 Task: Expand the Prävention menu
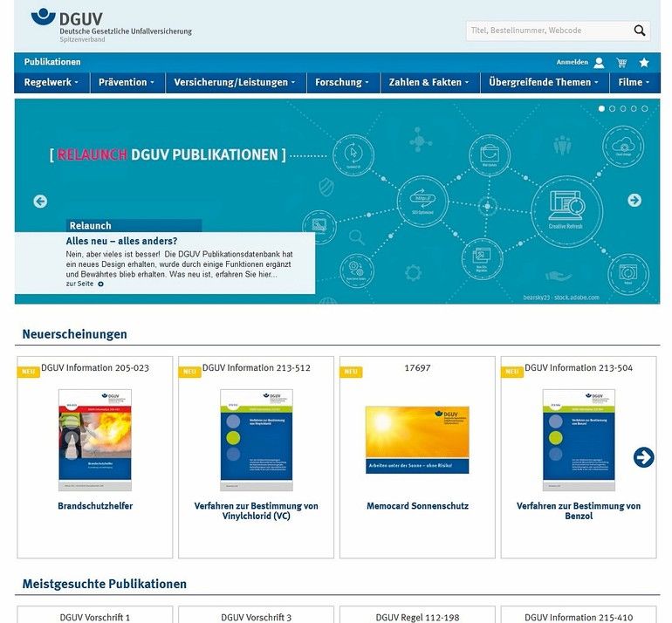point(127,82)
